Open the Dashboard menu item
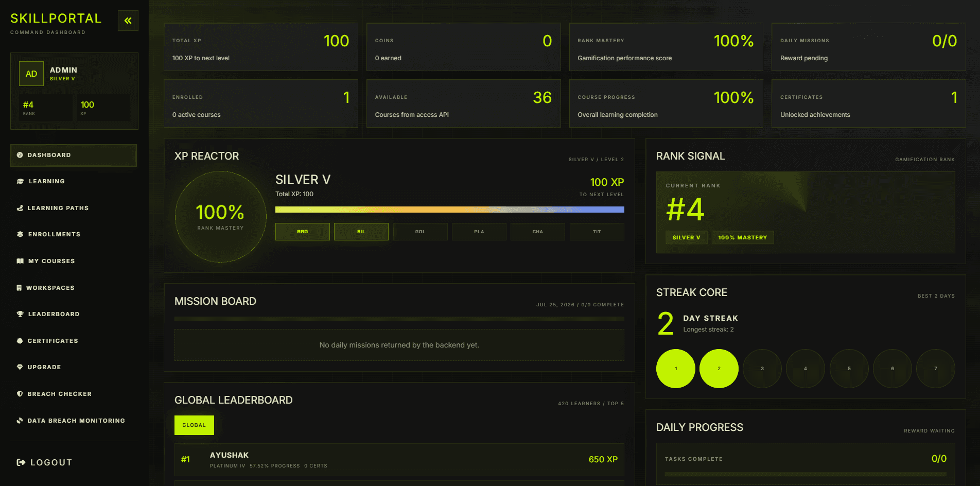The width and height of the screenshot is (980, 486). [x=74, y=155]
